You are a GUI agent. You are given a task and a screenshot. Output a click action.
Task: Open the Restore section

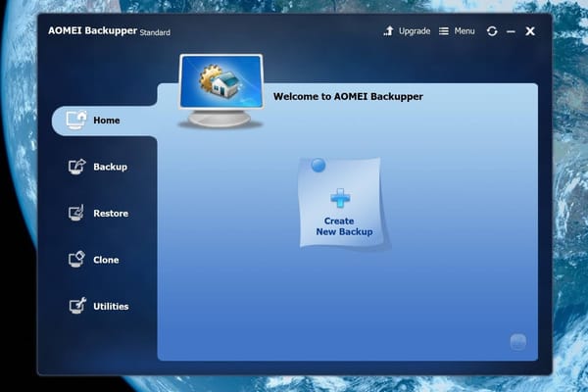[98, 213]
